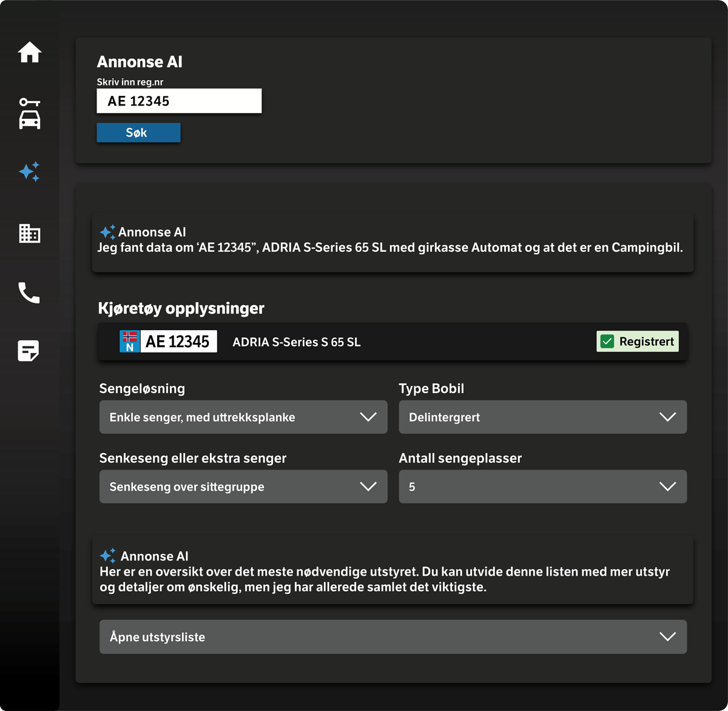The image size is (728, 711).
Task: Open Senkeseng eller ekstra senger dropdown
Action: 243,487
